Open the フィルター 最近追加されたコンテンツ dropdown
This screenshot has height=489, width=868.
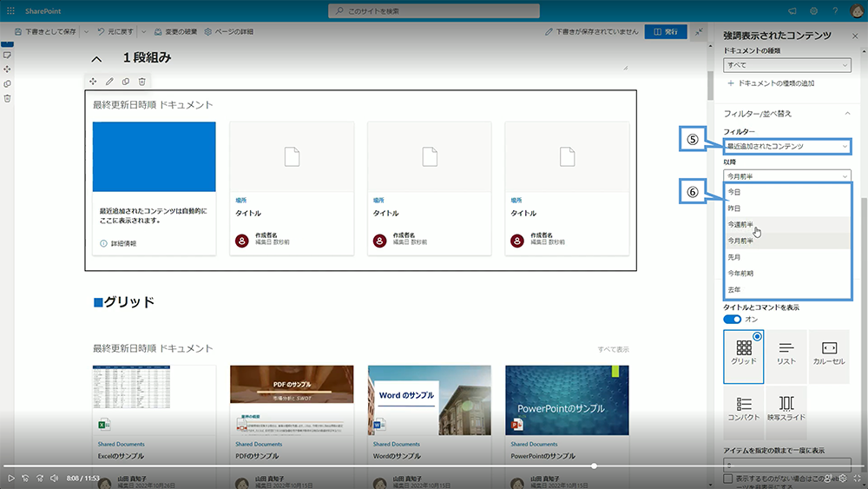click(x=786, y=146)
